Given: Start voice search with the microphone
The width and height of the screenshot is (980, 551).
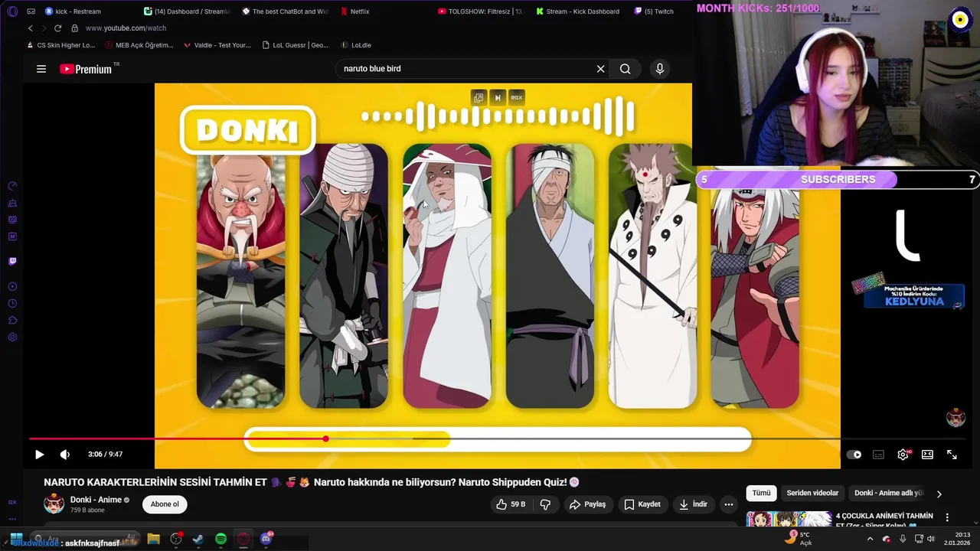Looking at the screenshot, I should click(660, 69).
